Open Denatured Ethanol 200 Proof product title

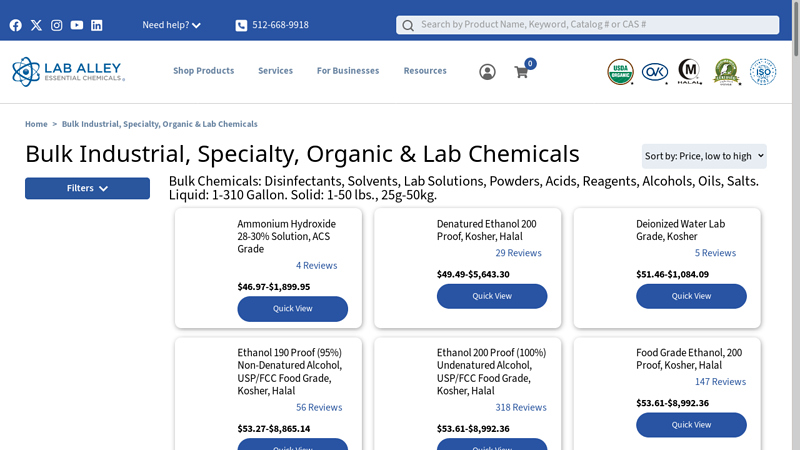click(487, 230)
